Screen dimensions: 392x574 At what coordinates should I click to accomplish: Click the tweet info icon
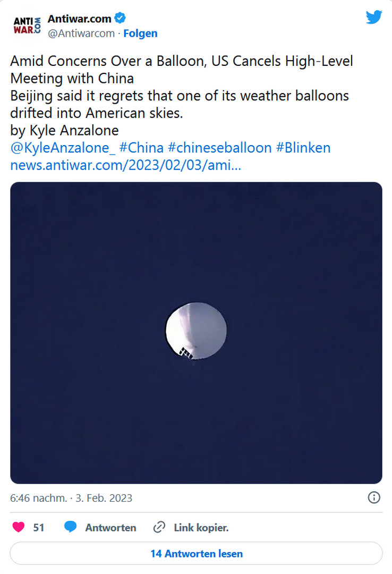[374, 497]
